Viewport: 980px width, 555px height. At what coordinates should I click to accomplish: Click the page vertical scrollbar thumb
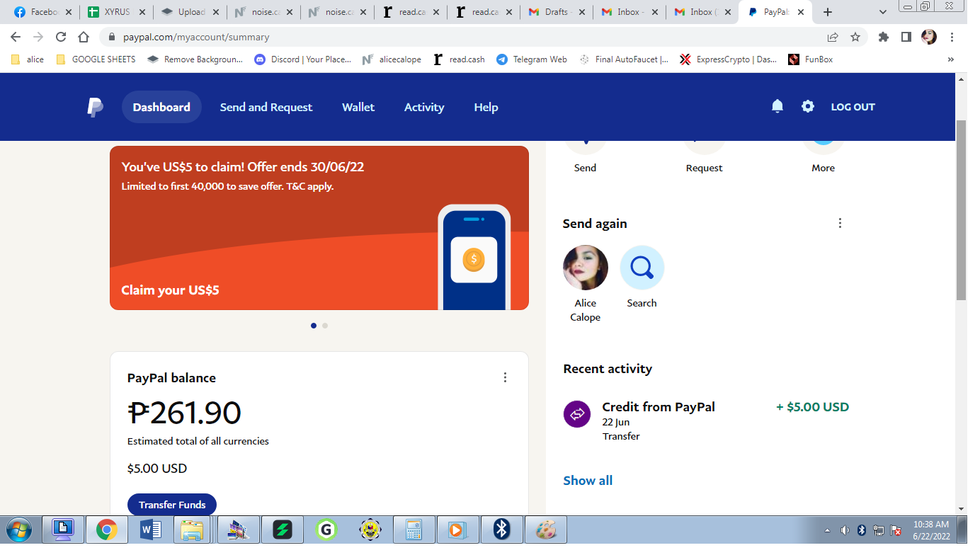click(961, 210)
